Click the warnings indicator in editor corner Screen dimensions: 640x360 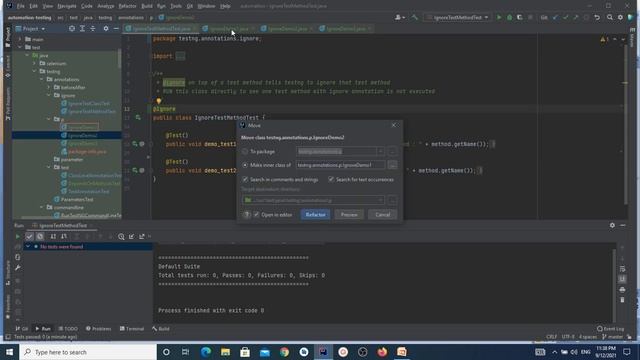click(x=604, y=39)
